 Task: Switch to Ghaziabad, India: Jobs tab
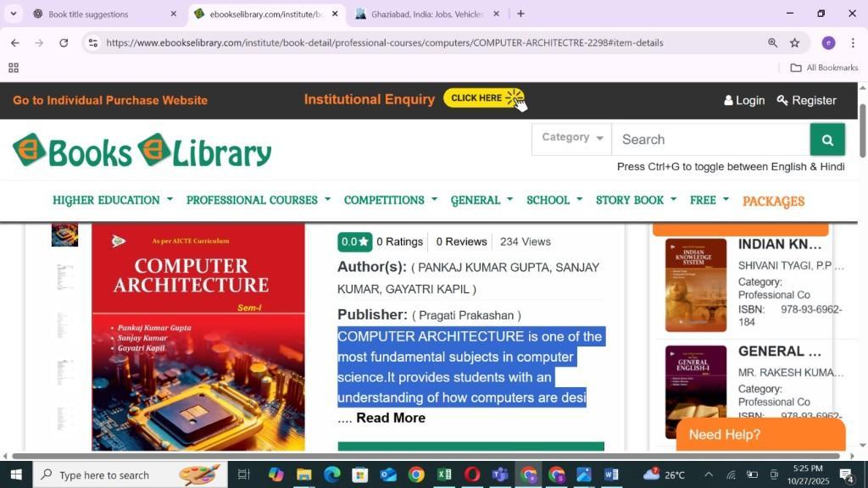pyautogui.click(x=427, y=14)
